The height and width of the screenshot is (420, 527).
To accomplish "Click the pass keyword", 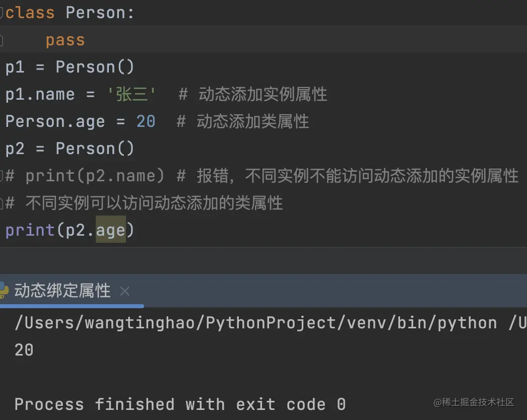I will coord(65,40).
